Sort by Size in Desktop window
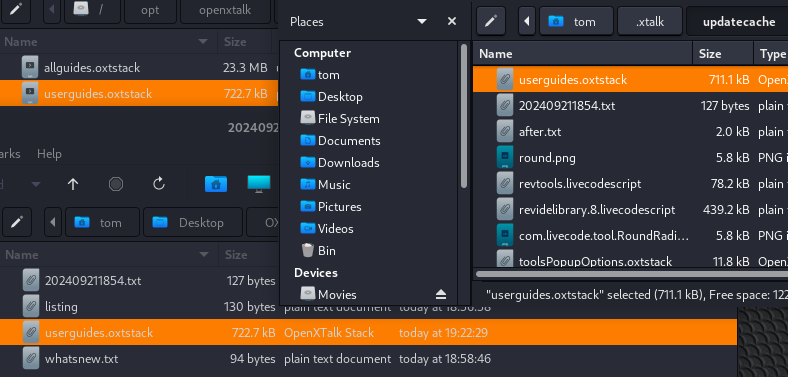Image resolution: width=788 pixels, height=377 pixels. pos(248,255)
